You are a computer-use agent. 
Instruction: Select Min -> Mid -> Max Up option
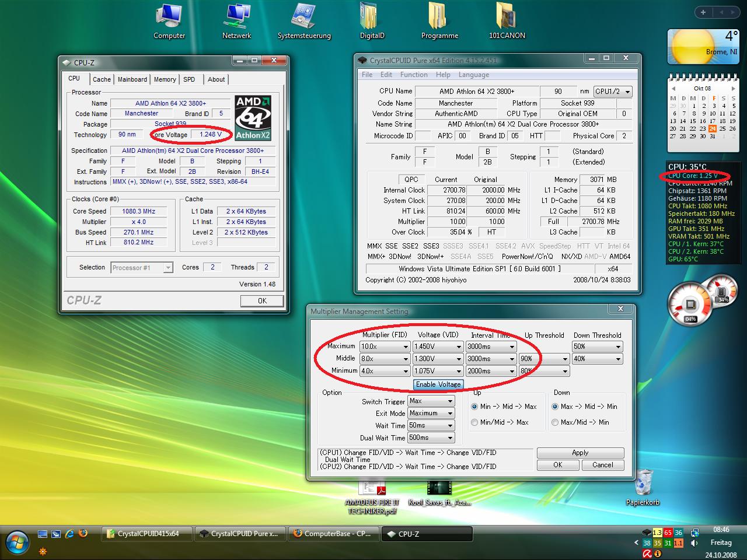474,407
